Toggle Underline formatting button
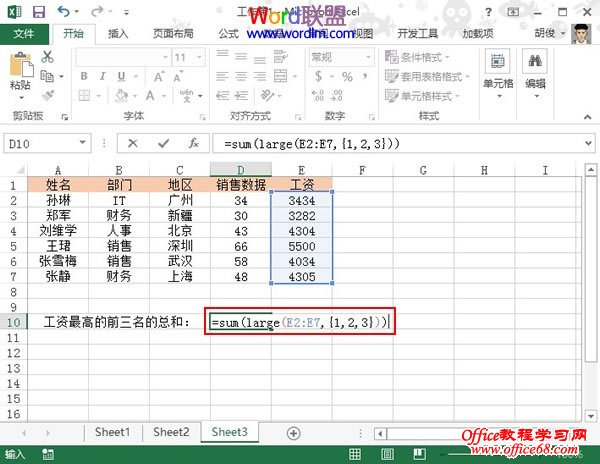Viewport: 600px width, 464px height. (x=121, y=76)
